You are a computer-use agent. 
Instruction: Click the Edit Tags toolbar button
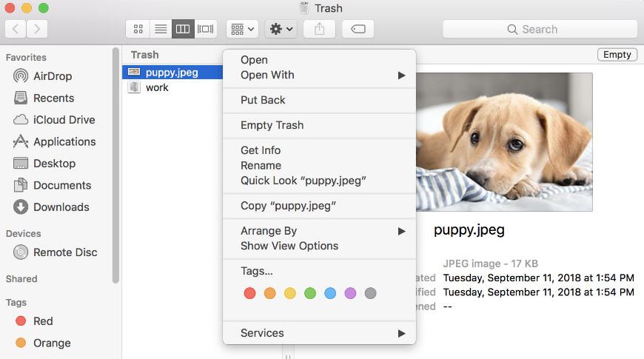pyautogui.click(x=358, y=29)
